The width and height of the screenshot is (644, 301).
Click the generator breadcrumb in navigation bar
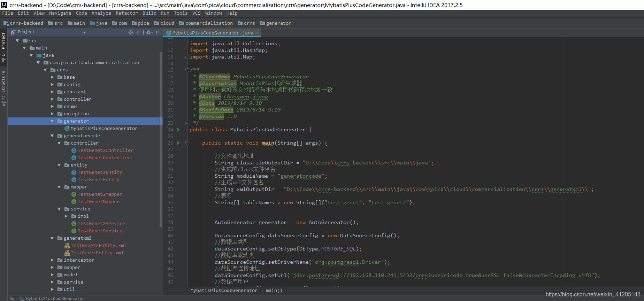pyautogui.click(x=276, y=23)
